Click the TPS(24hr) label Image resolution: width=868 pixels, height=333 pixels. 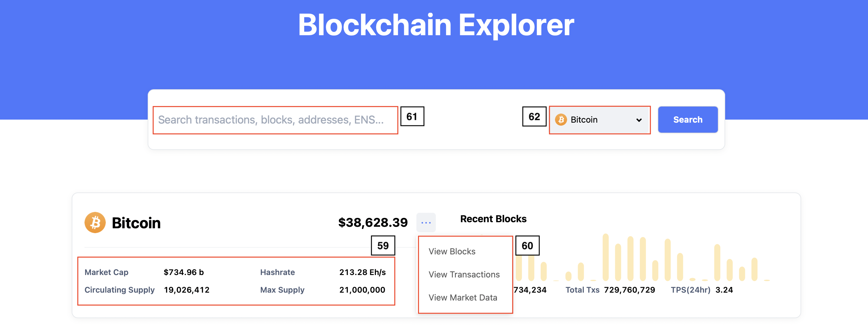click(x=691, y=290)
